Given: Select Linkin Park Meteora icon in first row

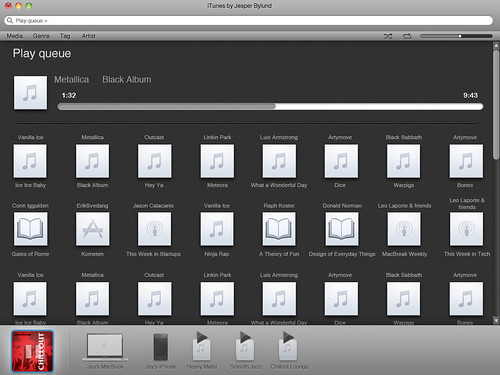Looking at the screenshot, I should click(217, 161).
